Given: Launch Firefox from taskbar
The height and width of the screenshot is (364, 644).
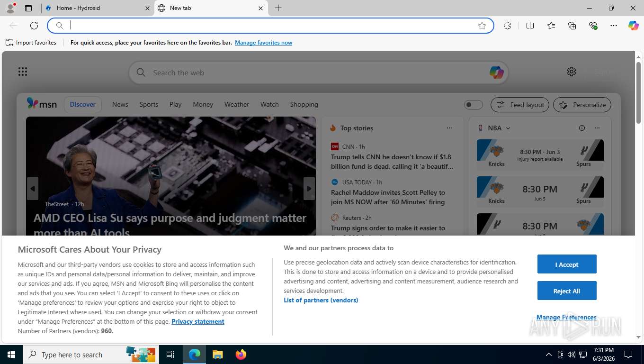Looking at the screenshot, I should pos(241,355).
